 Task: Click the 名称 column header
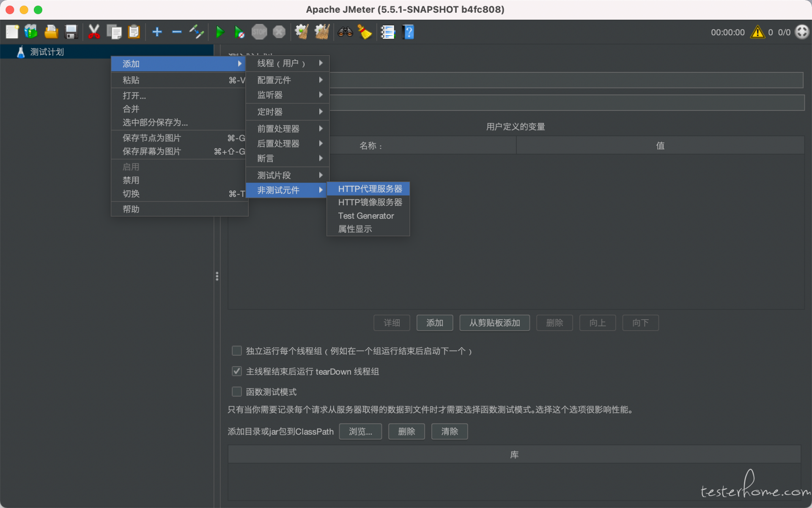[x=372, y=146]
